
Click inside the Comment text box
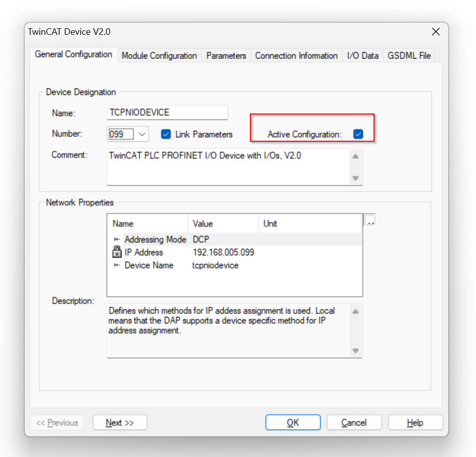pyautogui.click(x=228, y=167)
